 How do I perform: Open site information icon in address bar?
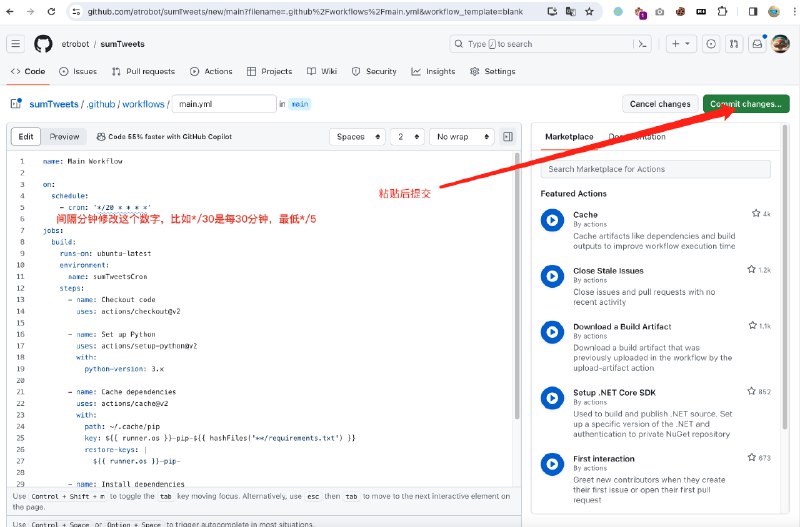77,11
